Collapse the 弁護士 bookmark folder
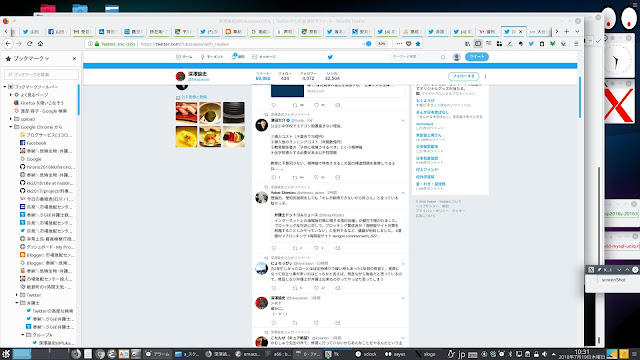640x360 pixels. [17, 303]
